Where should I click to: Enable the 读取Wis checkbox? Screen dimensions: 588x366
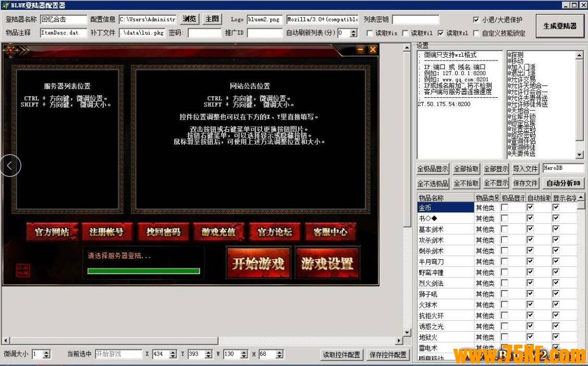370,33
